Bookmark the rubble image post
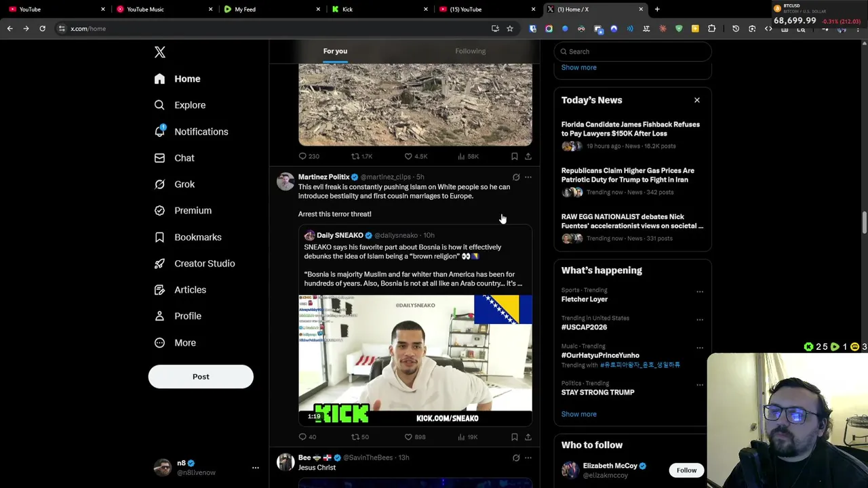Viewport: 868px width, 488px height. pos(515,157)
